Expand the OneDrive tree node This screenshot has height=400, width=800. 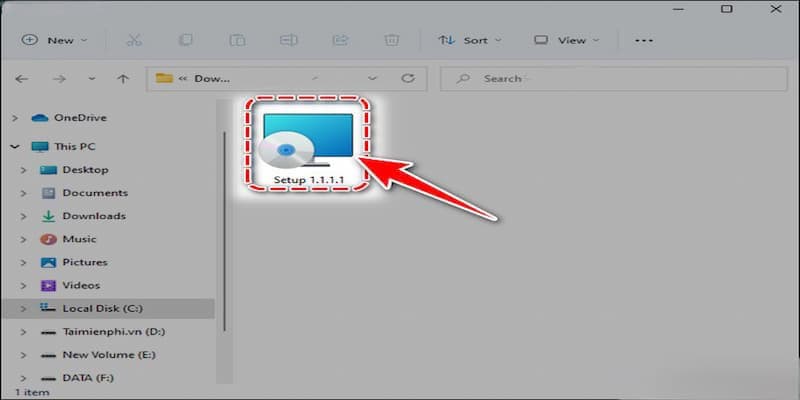[x=13, y=118]
